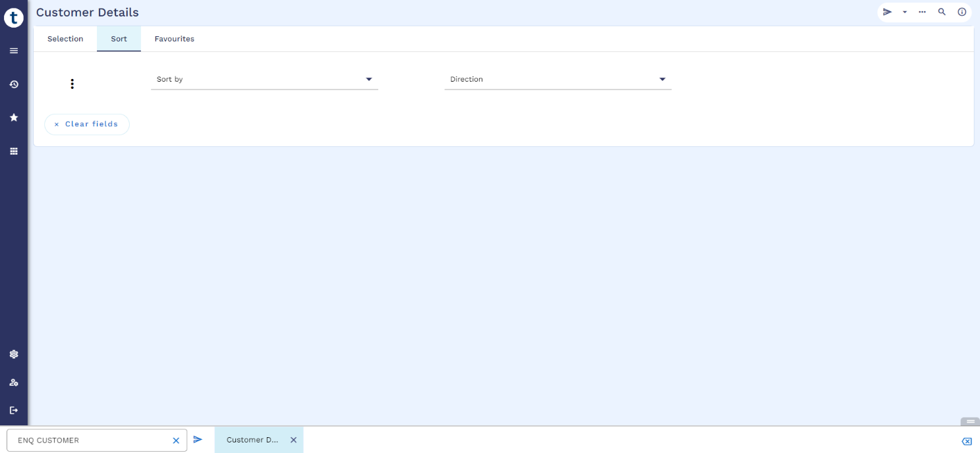Click the ENQ CUSTOMER command input field
The height and width of the screenshot is (453, 980).
(89, 440)
